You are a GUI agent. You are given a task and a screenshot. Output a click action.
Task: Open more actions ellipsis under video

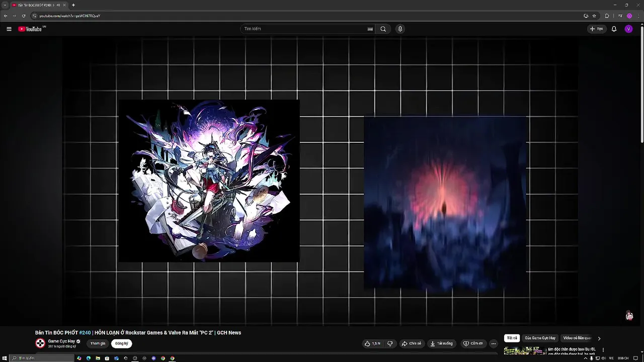click(494, 343)
